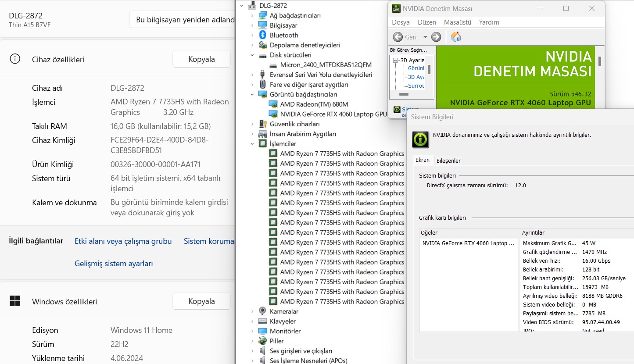Click the NVIDIA banner vertical scrollbar
The image size is (634, 364).
point(599,61)
